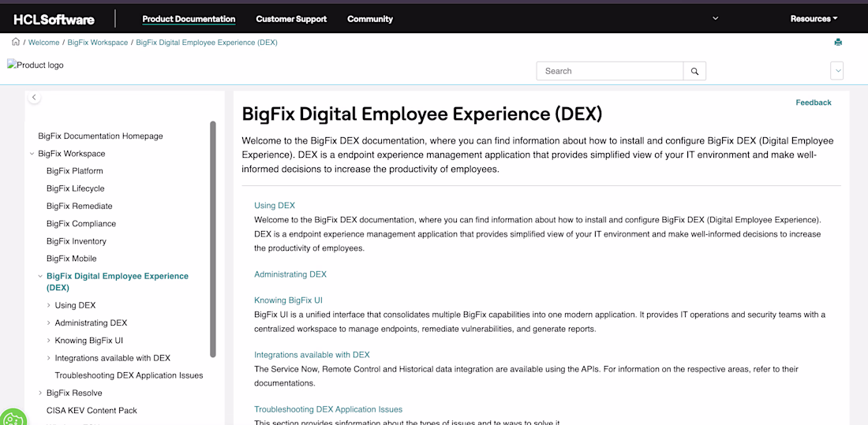This screenshot has height=425, width=868.
Task: Expand Integrations available with DEX node
Action: click(x=49, y=358)
